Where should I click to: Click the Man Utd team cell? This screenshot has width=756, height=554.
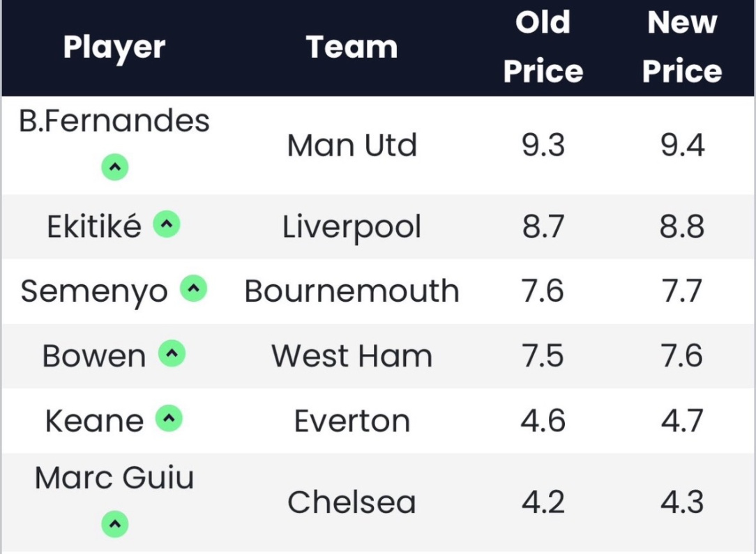(351, 146)
